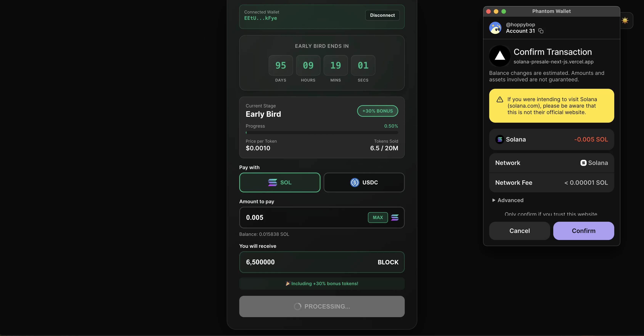This screenshot has width=644, height=336.
Task: Confirm the transaction in Phantom
Action: coord(584,231)
